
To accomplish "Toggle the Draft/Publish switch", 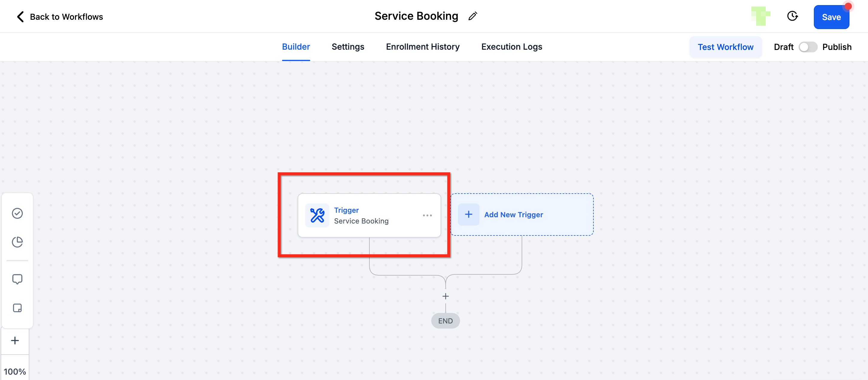I will coord(808,47).
